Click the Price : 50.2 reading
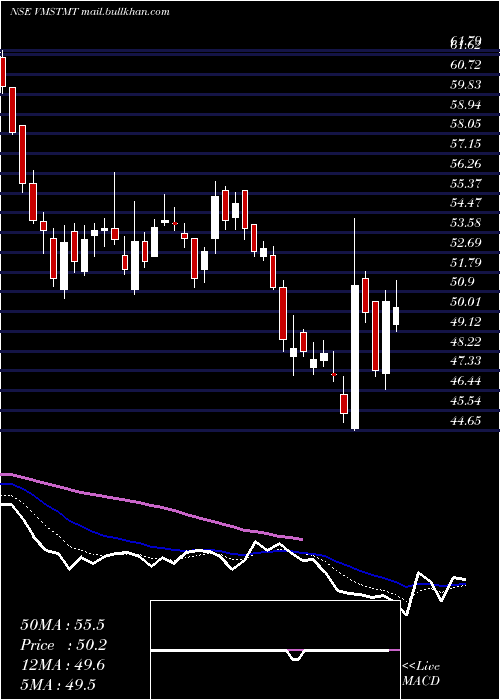 (63, 645)
